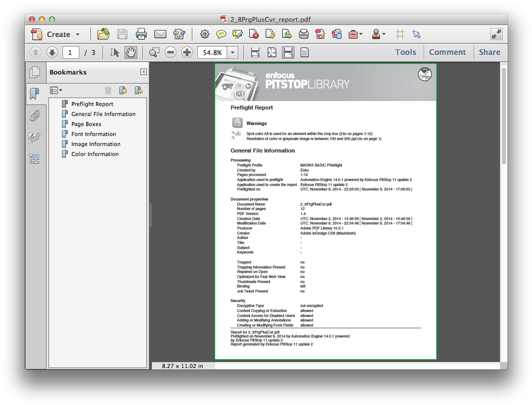532x405 pixels.
Task: Go to the previous page with the up arrow
Action: coord(35,52)
